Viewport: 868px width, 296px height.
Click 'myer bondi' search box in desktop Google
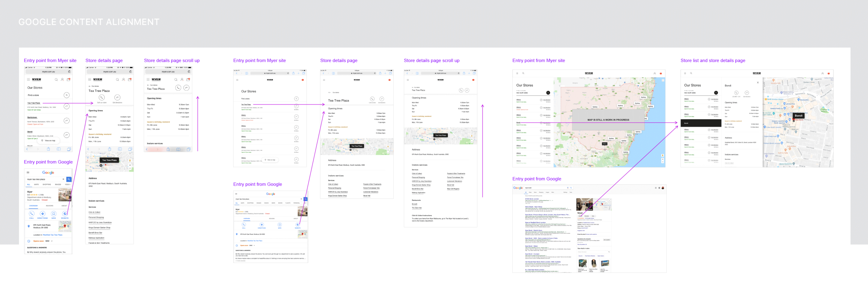pyautogui.click(x=549, y=188)
